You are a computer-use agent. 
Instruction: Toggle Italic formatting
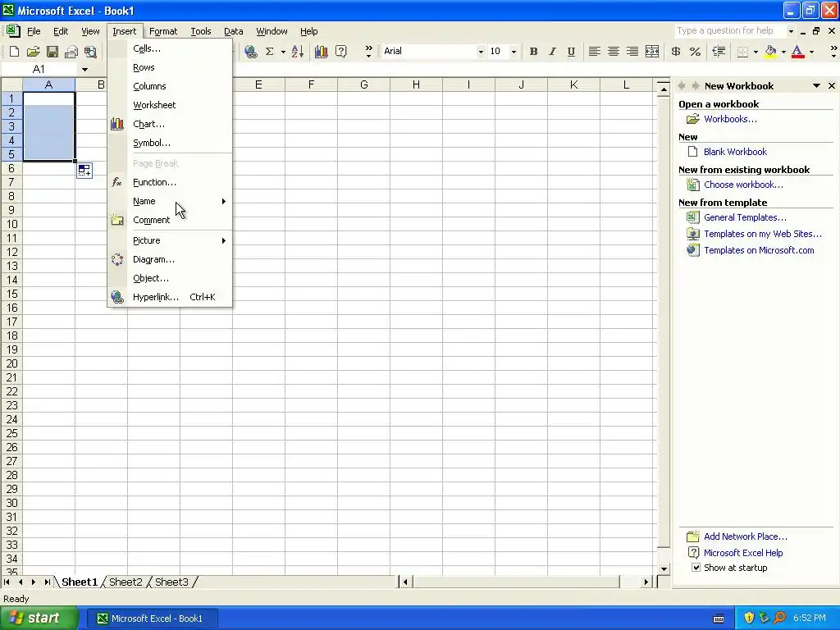[552, 52]
